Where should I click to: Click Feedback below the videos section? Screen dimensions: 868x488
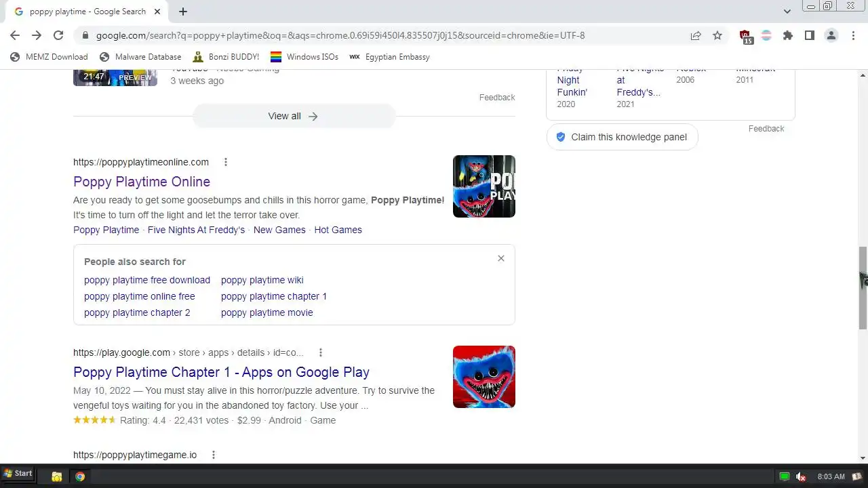click(497, 98)
